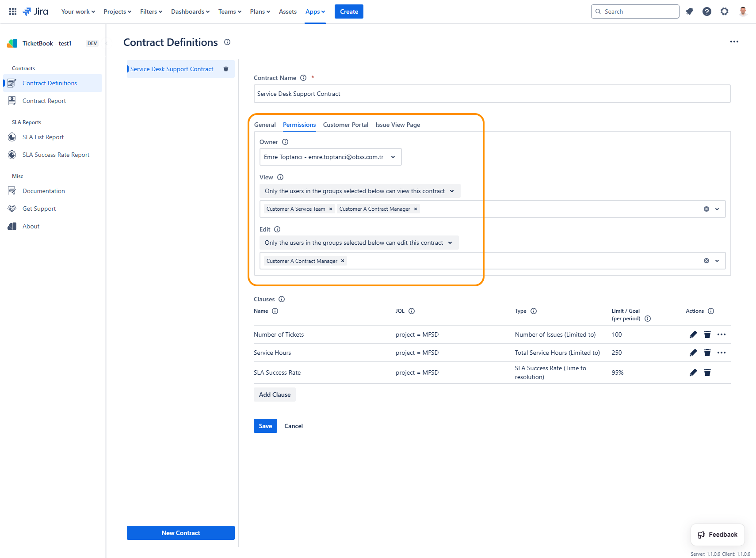Remove Customer A Contract Manager from Edit groups

[x=343, y=261]
